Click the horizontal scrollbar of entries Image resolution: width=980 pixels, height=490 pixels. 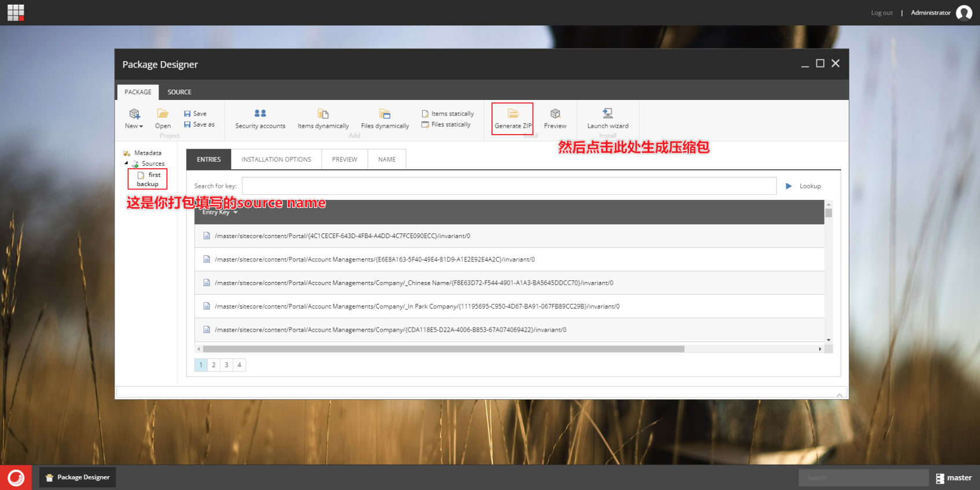tap(443, 349)
